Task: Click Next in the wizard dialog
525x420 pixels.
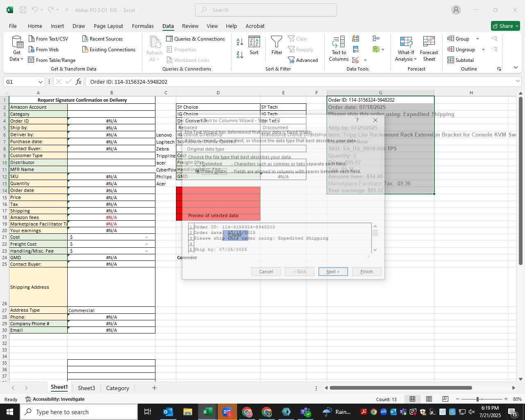Action: (333, 272)
